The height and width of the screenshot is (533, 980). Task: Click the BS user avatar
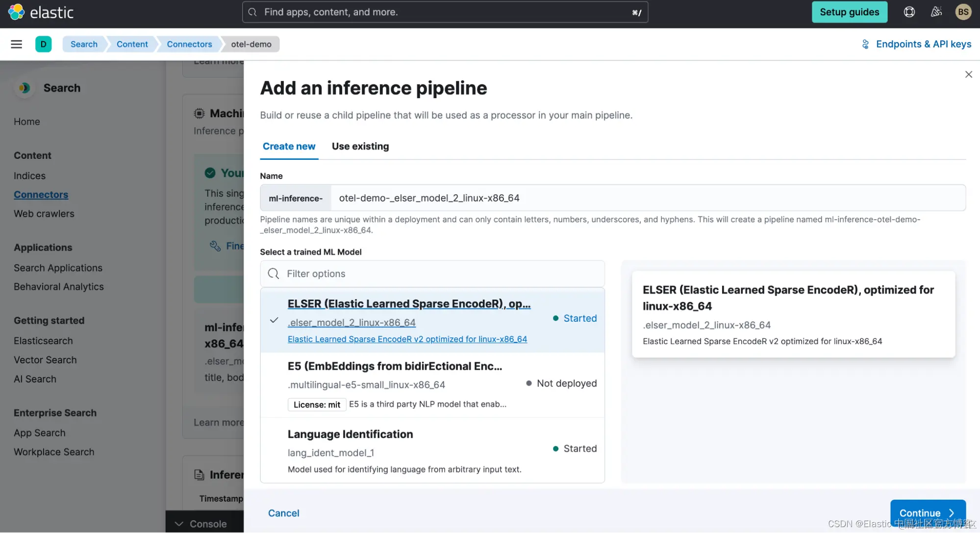[x=963, y=12]
